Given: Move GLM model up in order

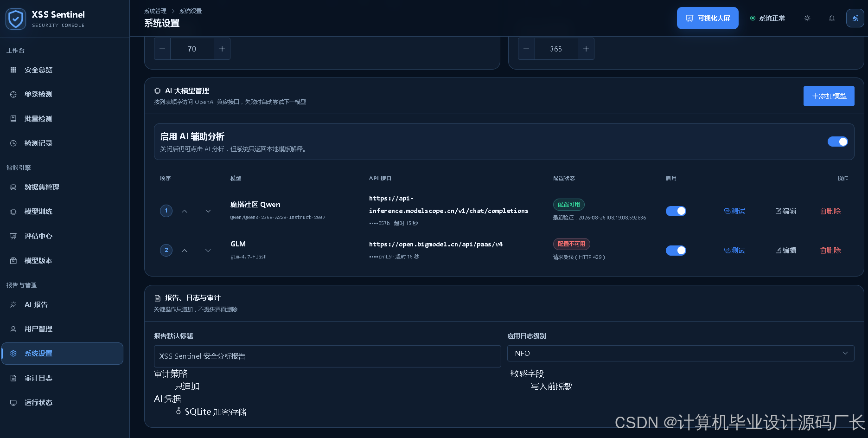Looking at the screenshot, I should (x=185, y=251).
